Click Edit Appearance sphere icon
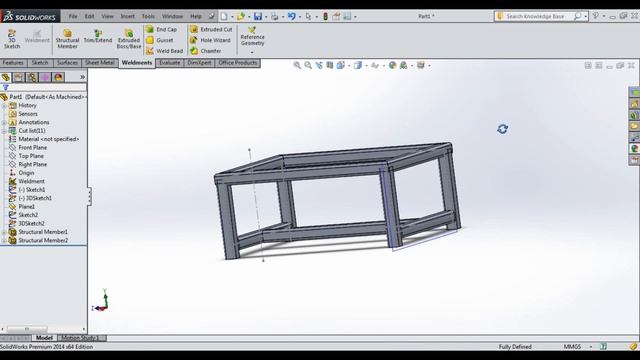 (x=393, y=65)
